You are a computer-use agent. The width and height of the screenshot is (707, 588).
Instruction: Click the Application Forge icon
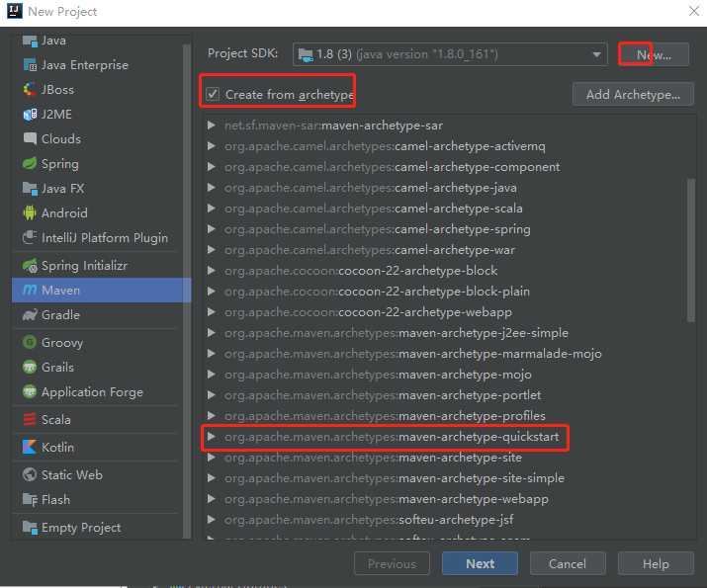[x=31, y=392]
